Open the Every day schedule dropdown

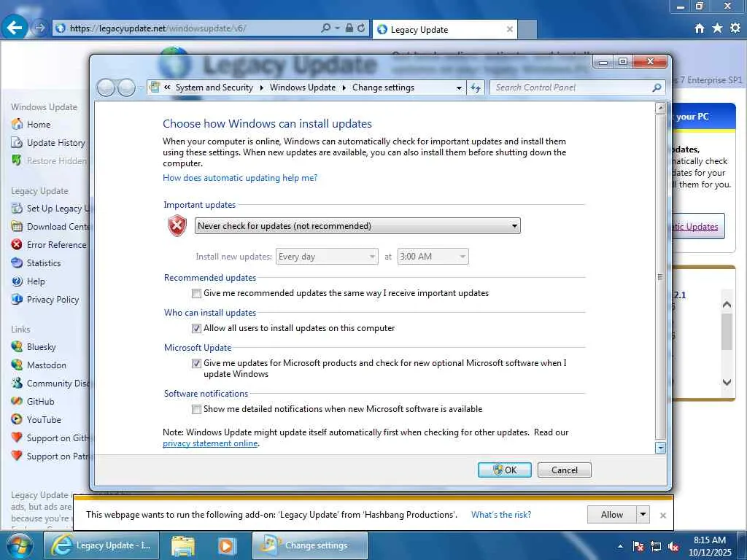(327, 257)
